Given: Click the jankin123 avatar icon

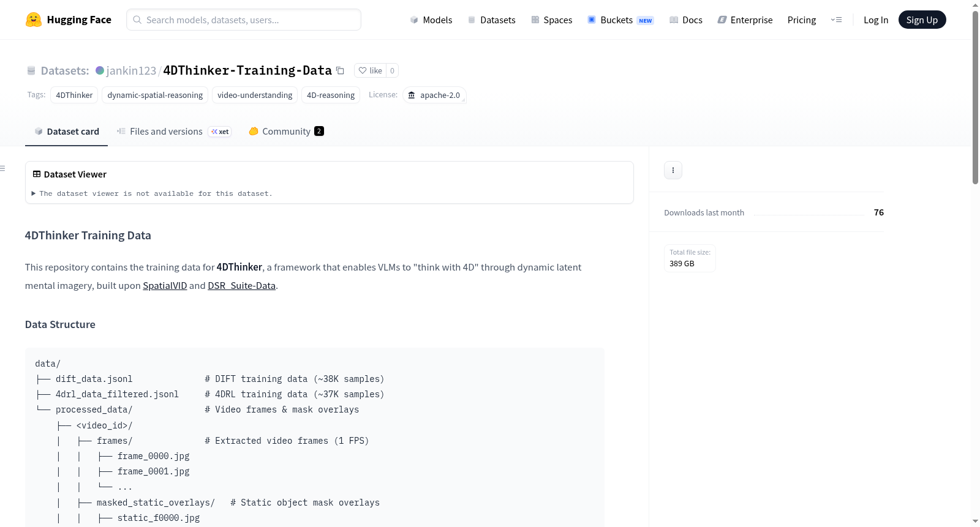Looking at the screenshot, I should pyautogui.click(x=100, y=70).
